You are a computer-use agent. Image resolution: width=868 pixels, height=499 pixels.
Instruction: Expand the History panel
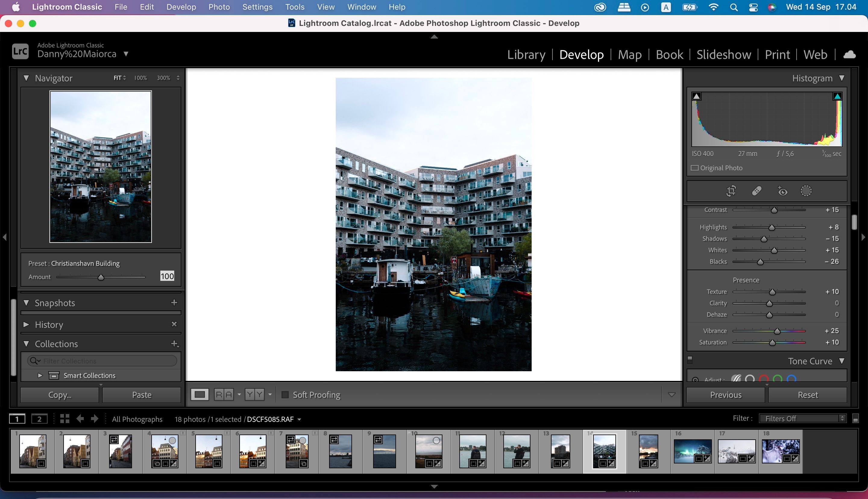pyautogui.click(x=27, y=324)
